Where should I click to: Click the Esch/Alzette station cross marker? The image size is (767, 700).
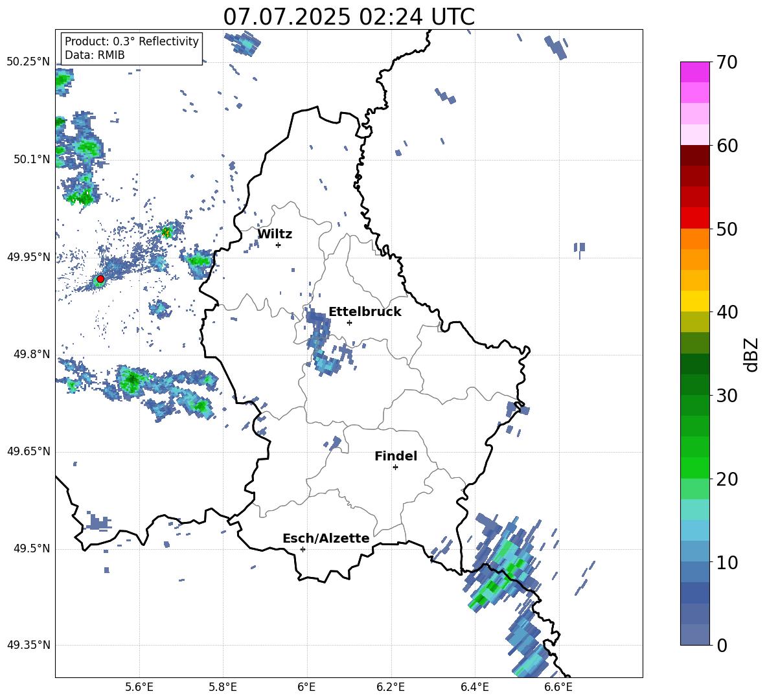coord(303,549)
